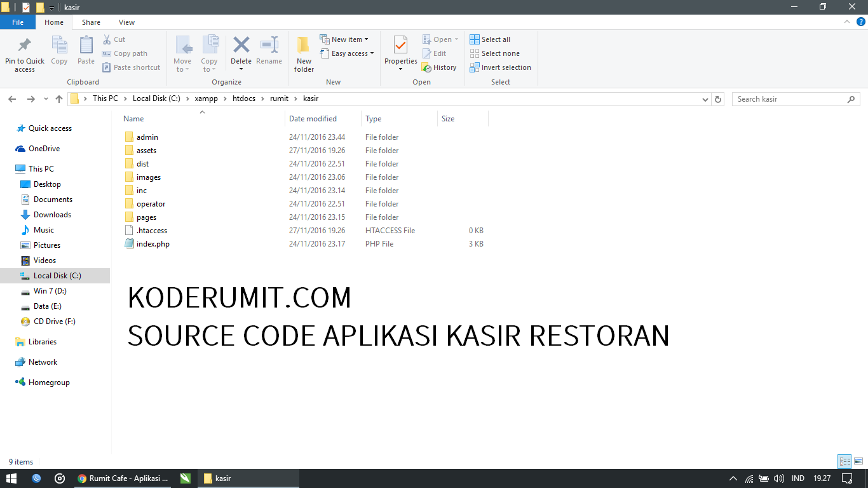Open the New item dropdown
The width and height of the screenshot is (868, 488).
tap(346, 39)
